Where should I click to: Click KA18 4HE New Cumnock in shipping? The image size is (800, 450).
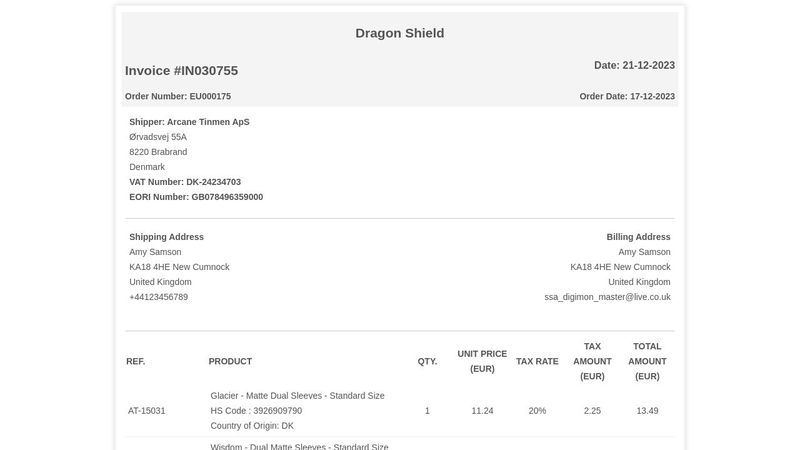point(179,267)
